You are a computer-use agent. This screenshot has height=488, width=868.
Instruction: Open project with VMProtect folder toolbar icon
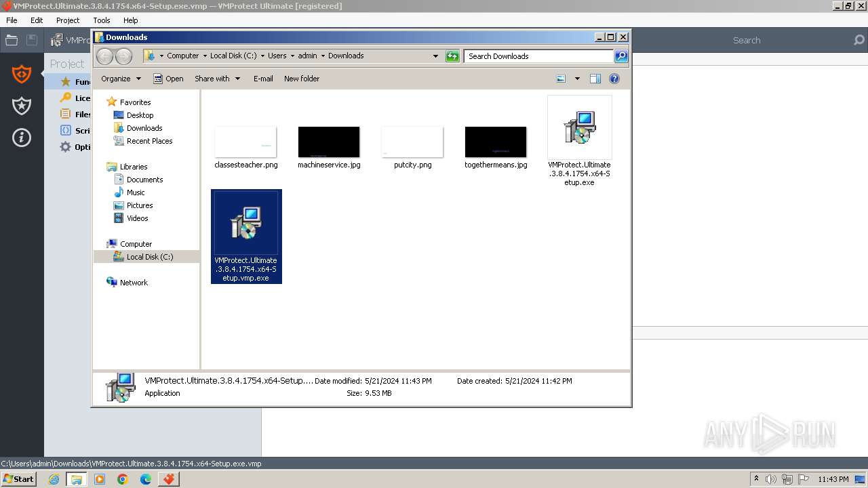pyautogui.click(x=12, y=40)
